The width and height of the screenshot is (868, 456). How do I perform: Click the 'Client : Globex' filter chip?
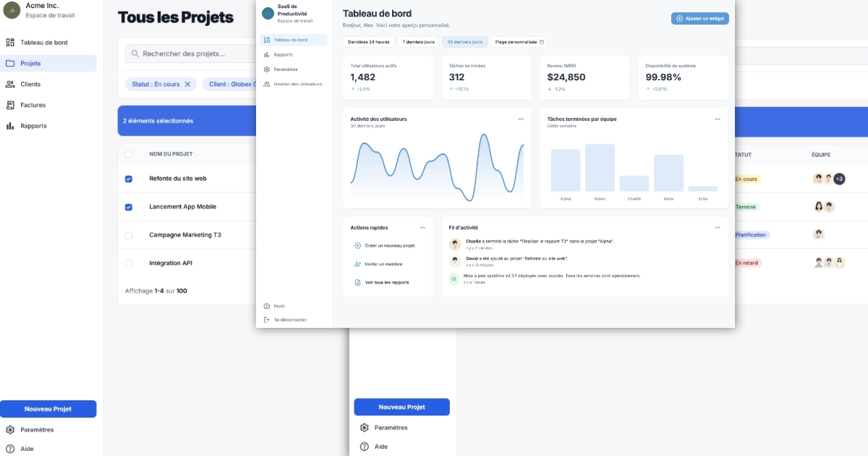230,84
